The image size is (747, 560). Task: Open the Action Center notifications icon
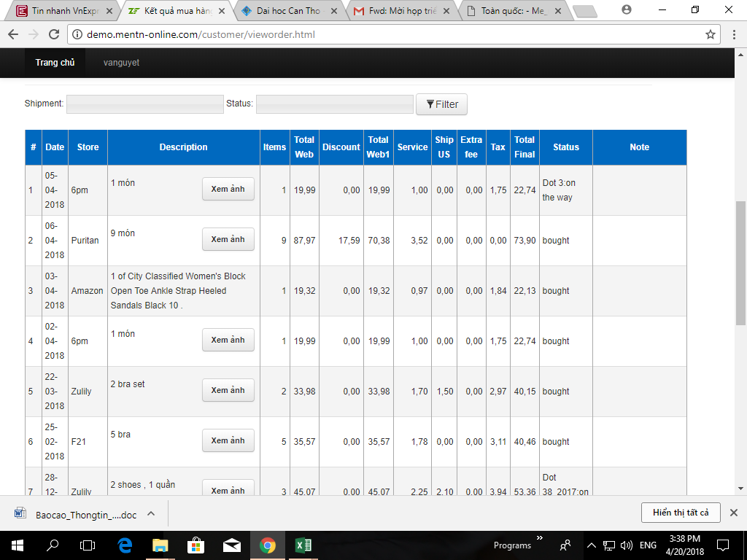[723, 545]
